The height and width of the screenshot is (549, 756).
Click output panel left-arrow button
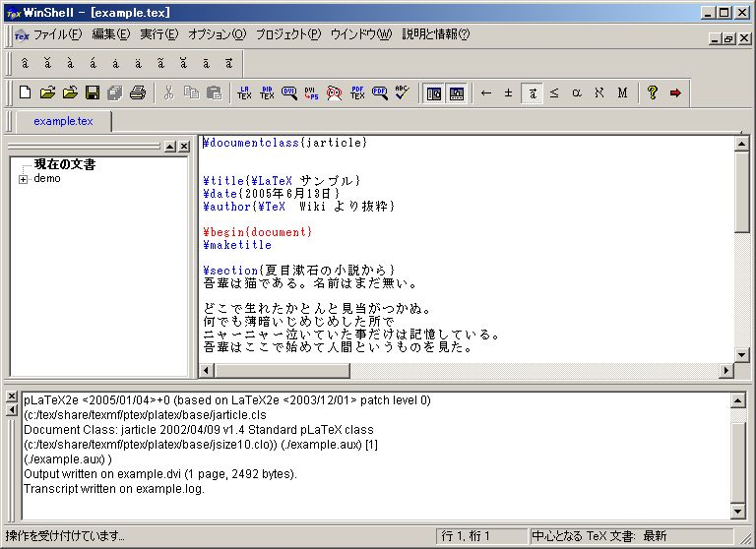(12, 409)
